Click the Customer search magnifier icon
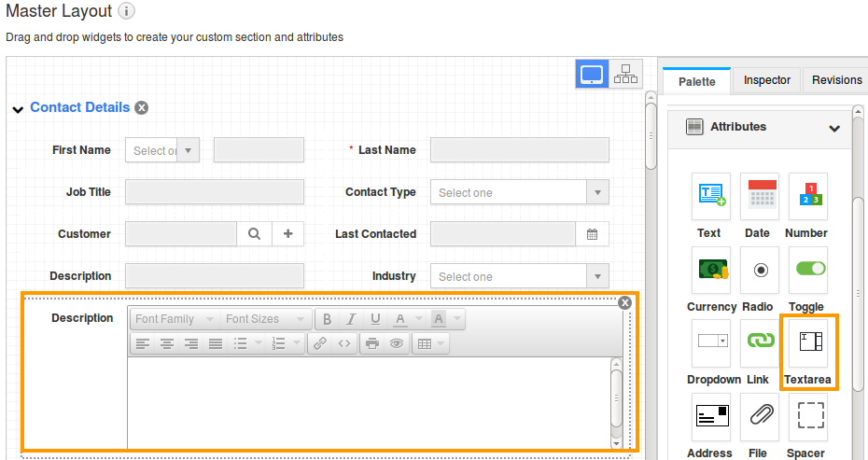 tap(254, 234)
